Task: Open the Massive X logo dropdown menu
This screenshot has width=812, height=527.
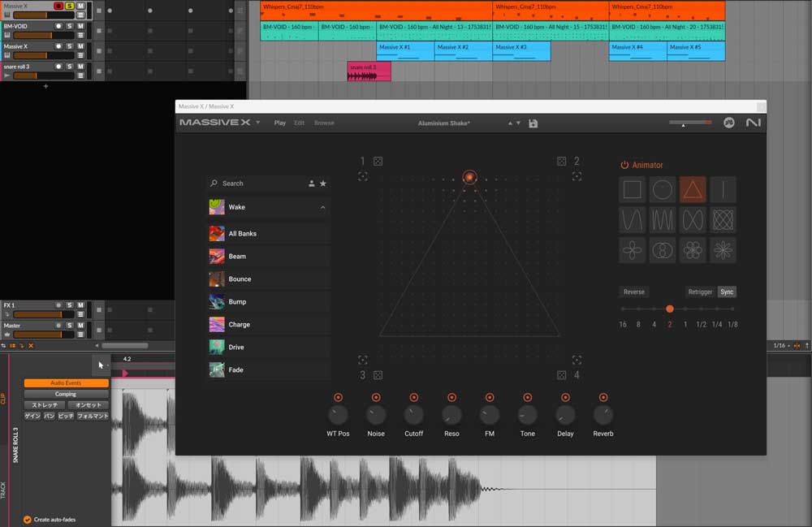Action: pos(257,123)
